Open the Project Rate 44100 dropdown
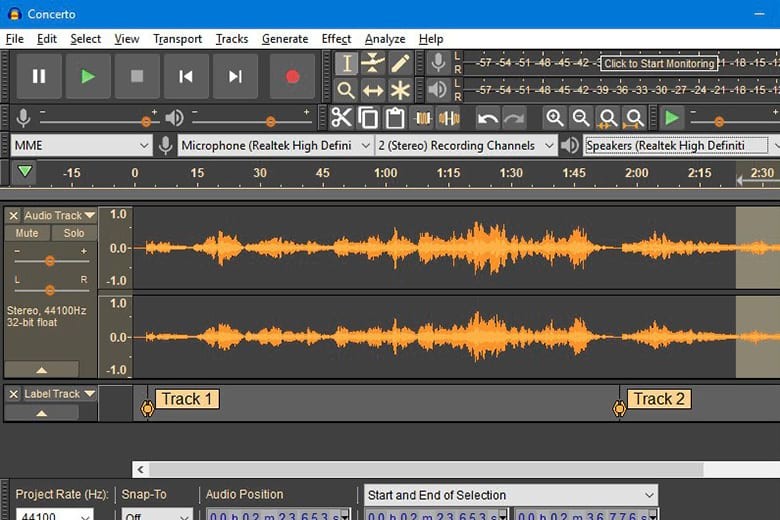Screen dimensions: 780x520 point(55,515)
